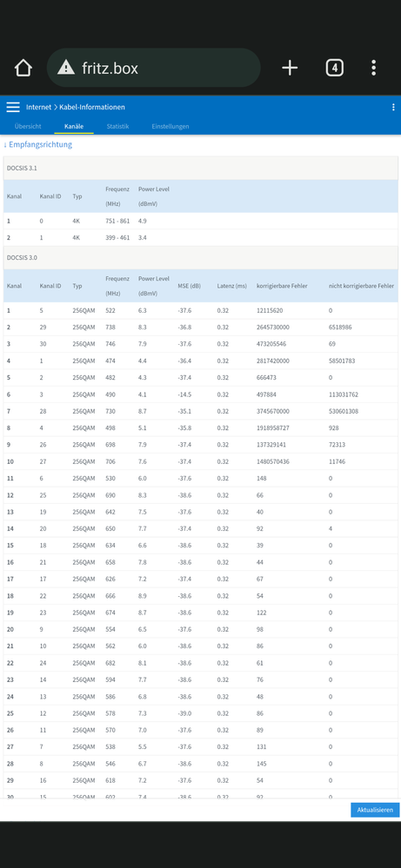Select the frequency value 738
Viewport: 401px width, 868px height.
(x=110, y=328)
